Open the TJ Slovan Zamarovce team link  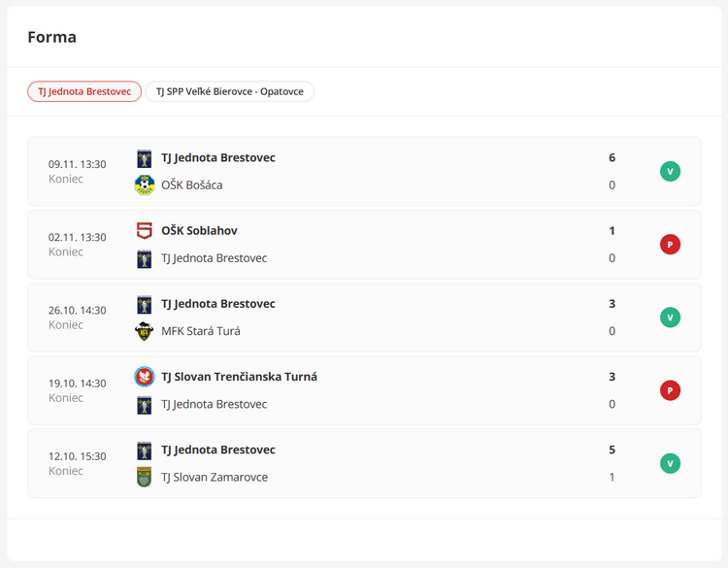(214, 477)
